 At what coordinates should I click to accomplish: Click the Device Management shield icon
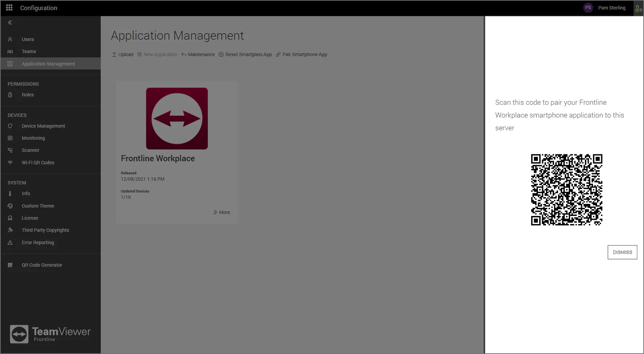click(x=10, y=126)
